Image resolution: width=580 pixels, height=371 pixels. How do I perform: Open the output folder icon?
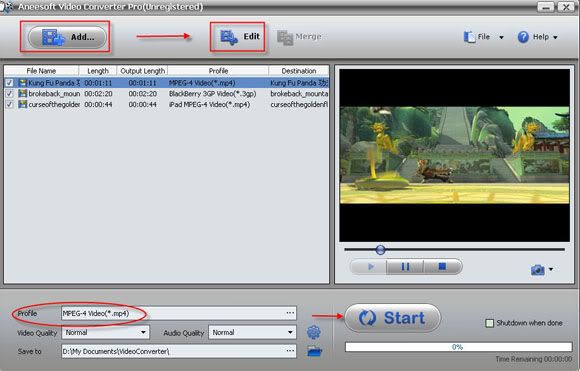(x=314, y=351)
